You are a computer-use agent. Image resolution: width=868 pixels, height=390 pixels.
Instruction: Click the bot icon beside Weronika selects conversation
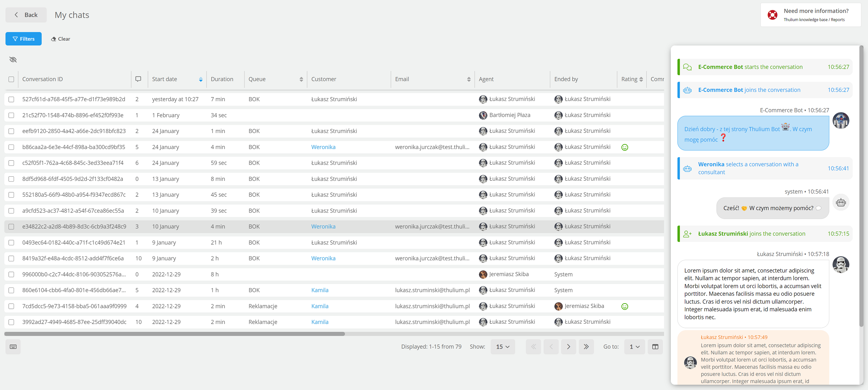[687, 169]
